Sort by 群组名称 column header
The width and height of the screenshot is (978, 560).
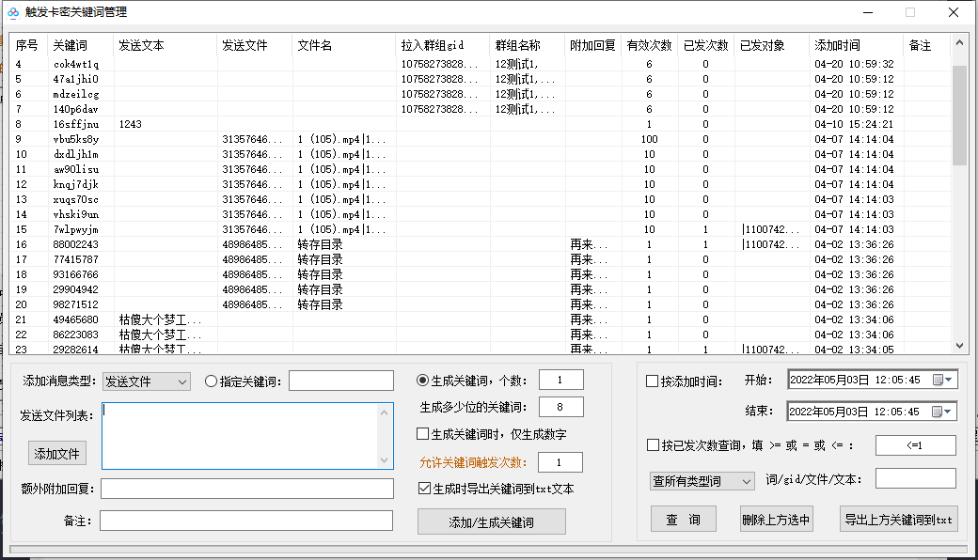[527, 45]
